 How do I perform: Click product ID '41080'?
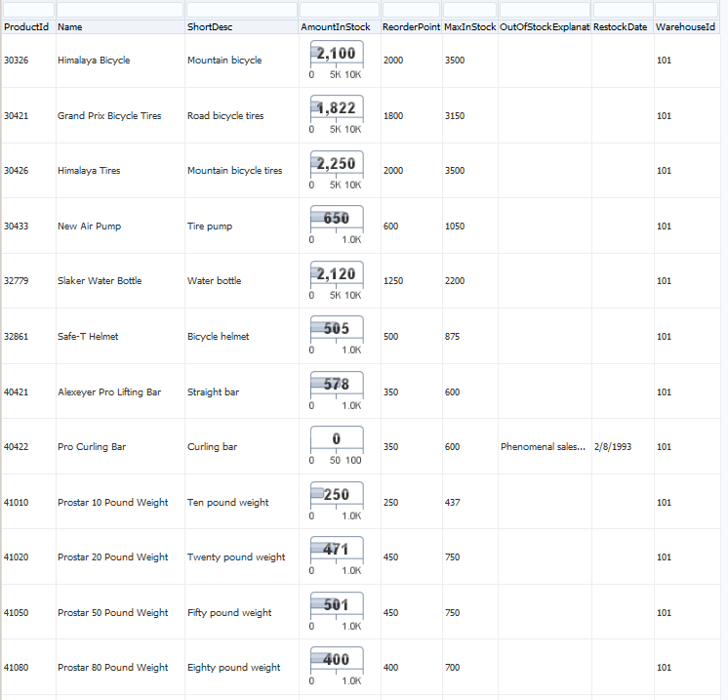click(x=17, y=668)
